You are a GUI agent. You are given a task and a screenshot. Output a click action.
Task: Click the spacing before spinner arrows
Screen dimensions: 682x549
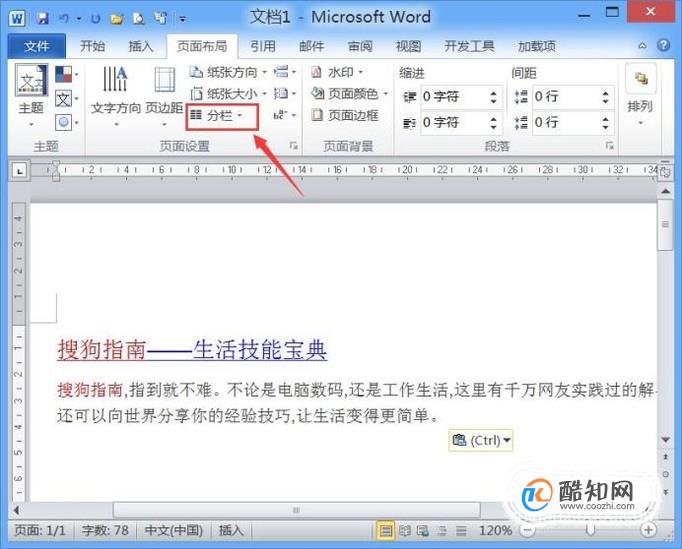tap(605, 97)
